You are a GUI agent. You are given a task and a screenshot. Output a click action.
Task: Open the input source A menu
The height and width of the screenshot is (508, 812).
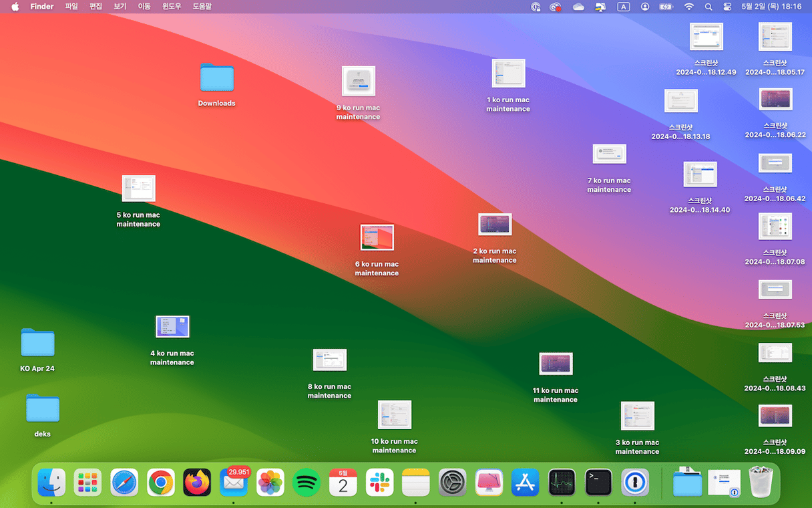[x=624, y=7]
